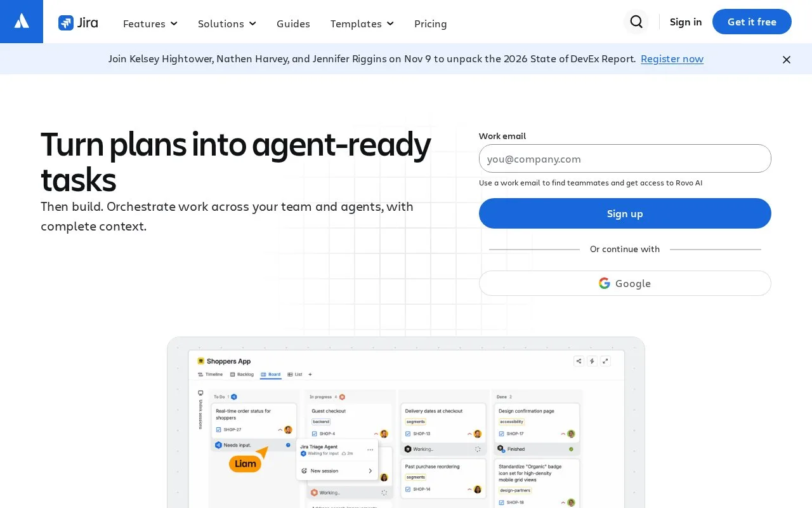Click the Done column header

point(505,397)
